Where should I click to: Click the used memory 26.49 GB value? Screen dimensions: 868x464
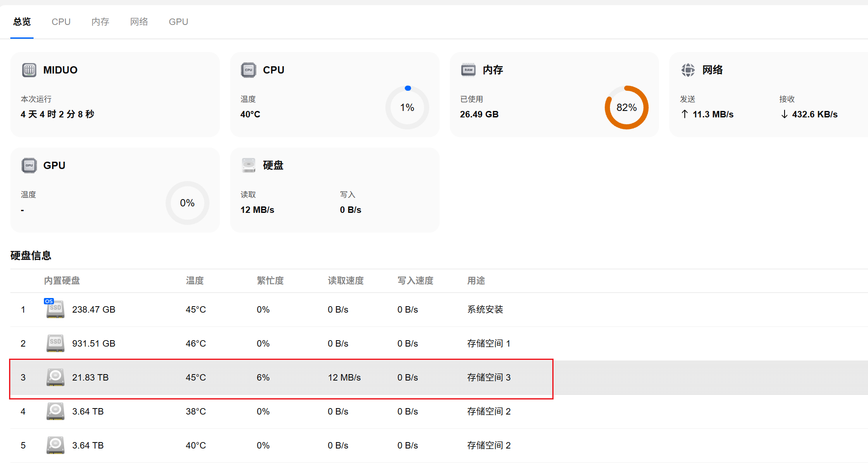pyautogui.click(x=479, y=114)
